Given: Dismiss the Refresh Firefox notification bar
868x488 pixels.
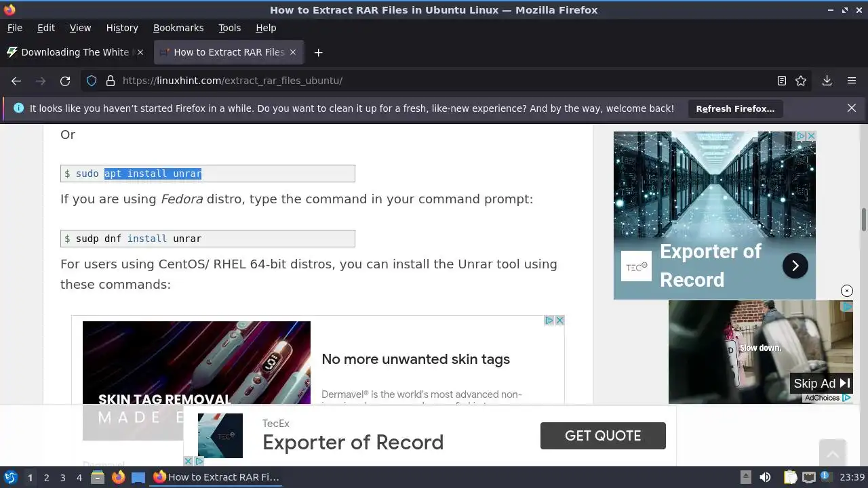Looking at the screenshot, I should [x=852, y=108].
